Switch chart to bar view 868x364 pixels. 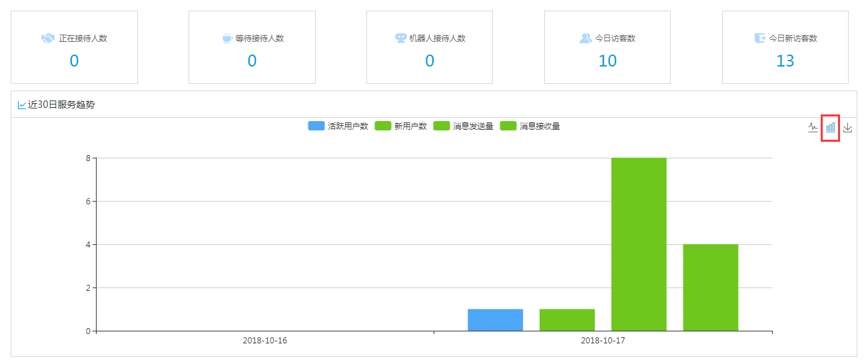[x=831, y=127]
